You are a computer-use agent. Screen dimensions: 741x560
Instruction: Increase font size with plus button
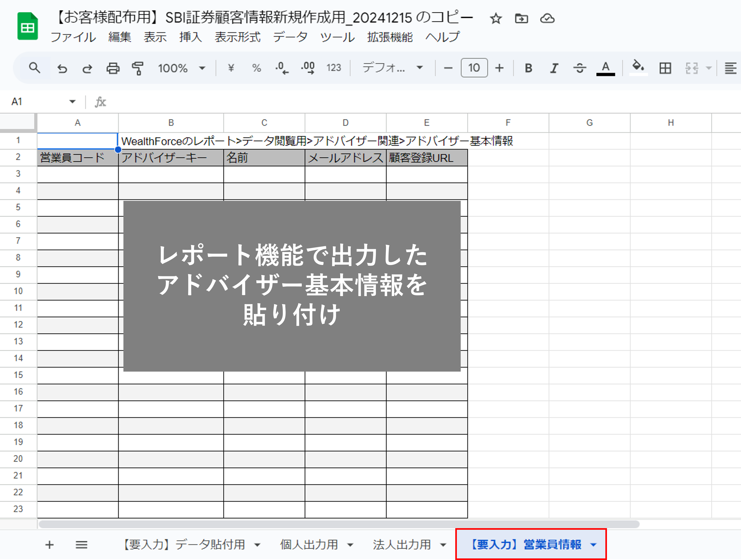499,68
